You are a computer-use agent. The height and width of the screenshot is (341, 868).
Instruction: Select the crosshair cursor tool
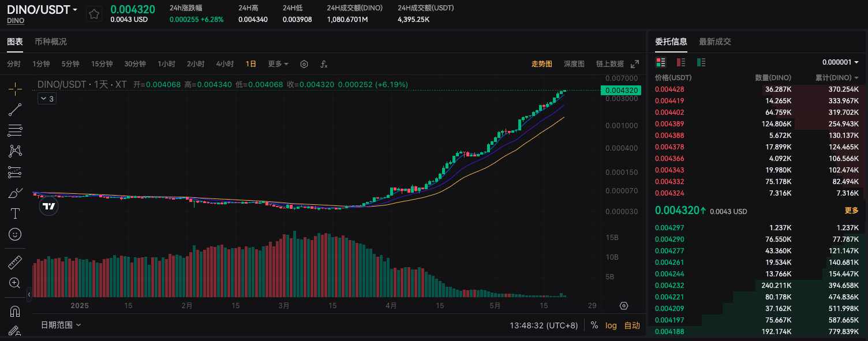(16, 89)
